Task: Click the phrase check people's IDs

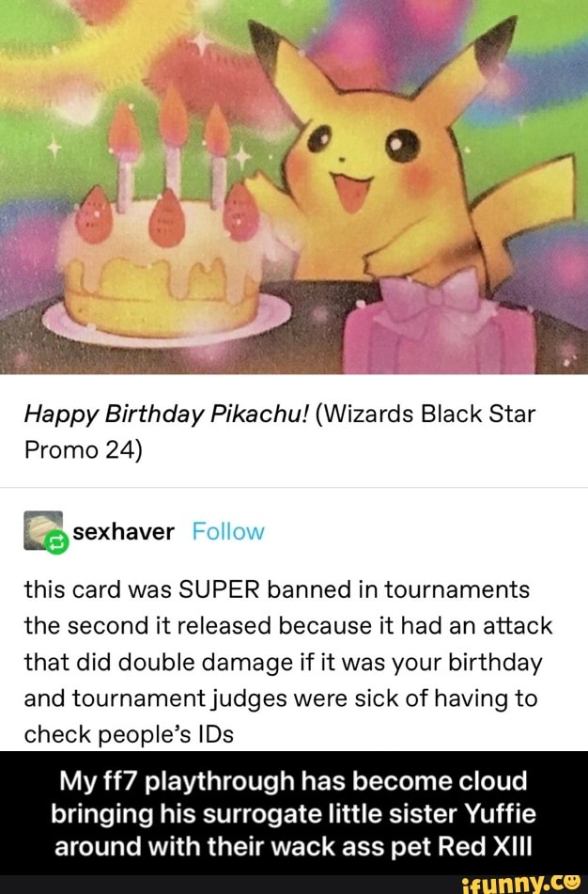Action: 129,735
